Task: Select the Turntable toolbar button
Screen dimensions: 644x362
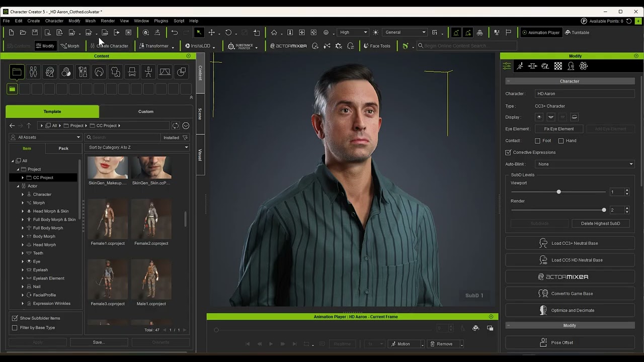Action: click(577, 33)
